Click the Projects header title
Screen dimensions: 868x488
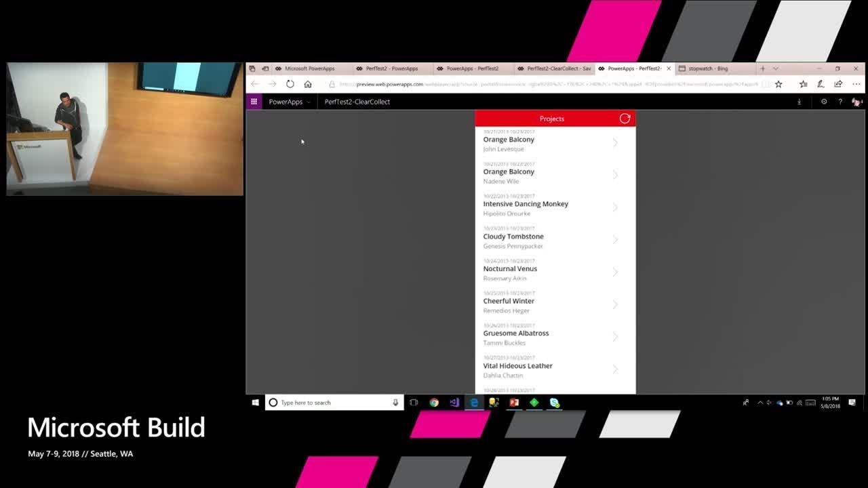click(x=552, y=119)
